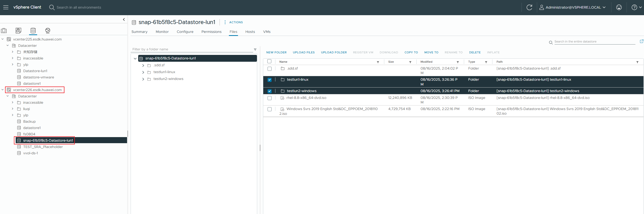Open the ACTIONS menu
The height and width of the screenshot is (214, 644).
coord(233,22)
